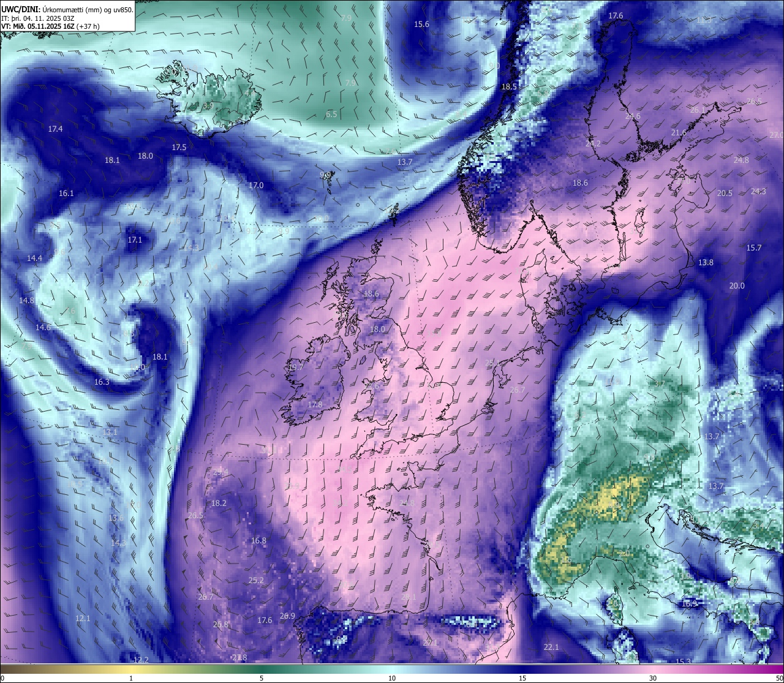
Task: Click the 18.5 value off Norway
Action: coord(510,87)
